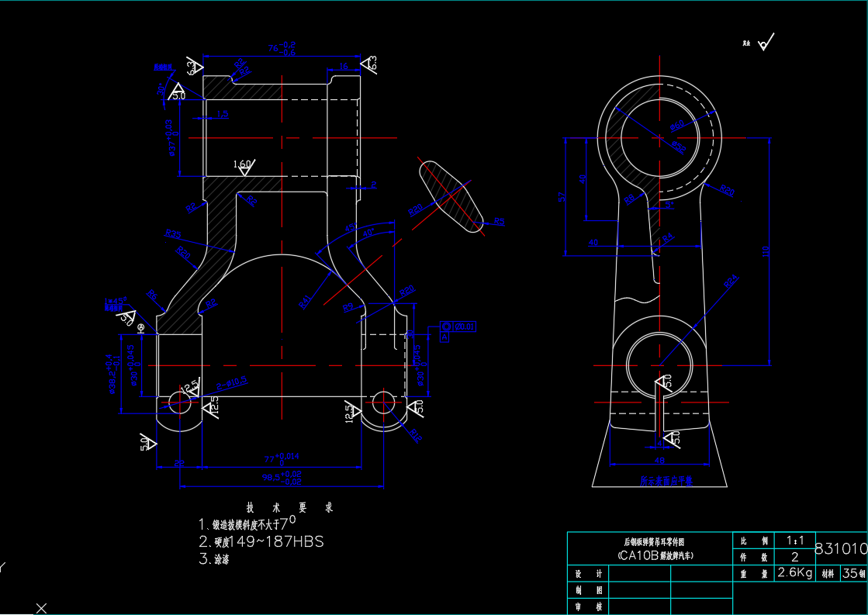
Task: Select the 35钢 material cell
Action: 853,573
